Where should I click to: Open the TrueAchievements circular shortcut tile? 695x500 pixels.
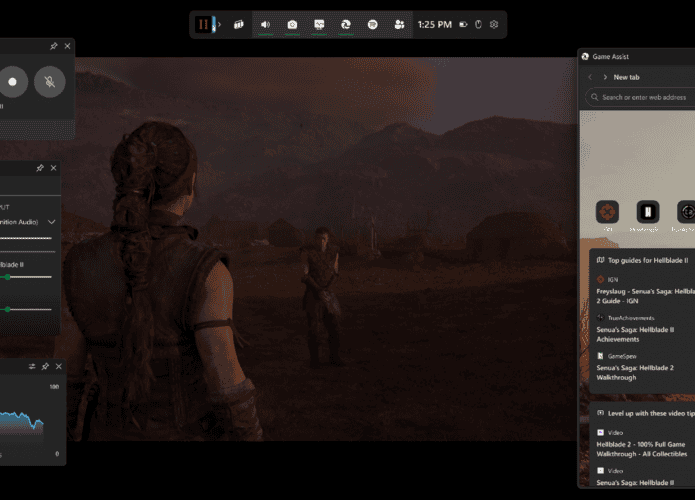click(686, 212)
